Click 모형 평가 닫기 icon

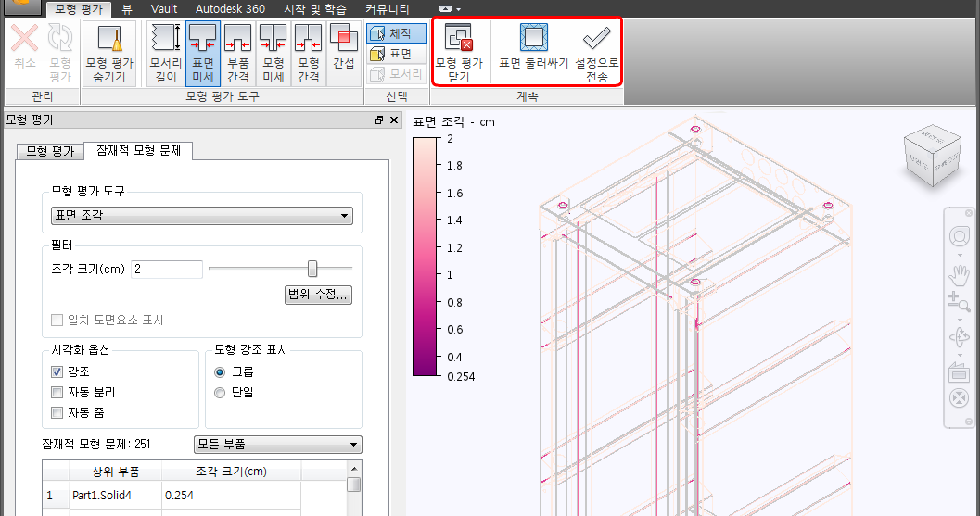pos(459,37)
